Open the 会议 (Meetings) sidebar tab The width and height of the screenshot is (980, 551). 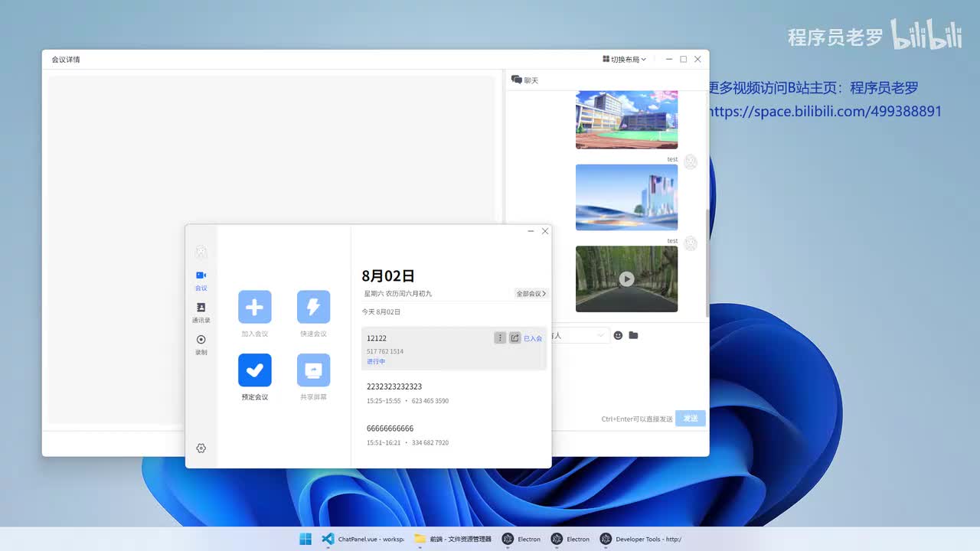click(201, 280)
